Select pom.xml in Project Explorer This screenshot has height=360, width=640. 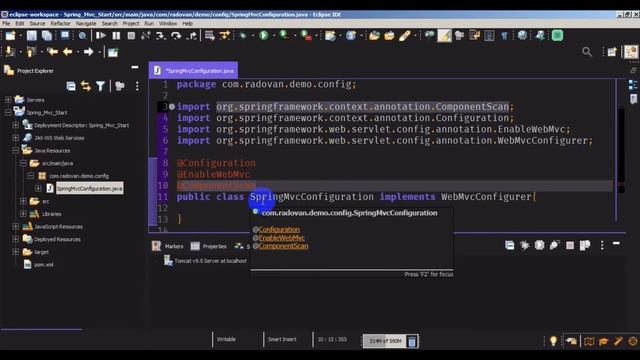(44, 264)
